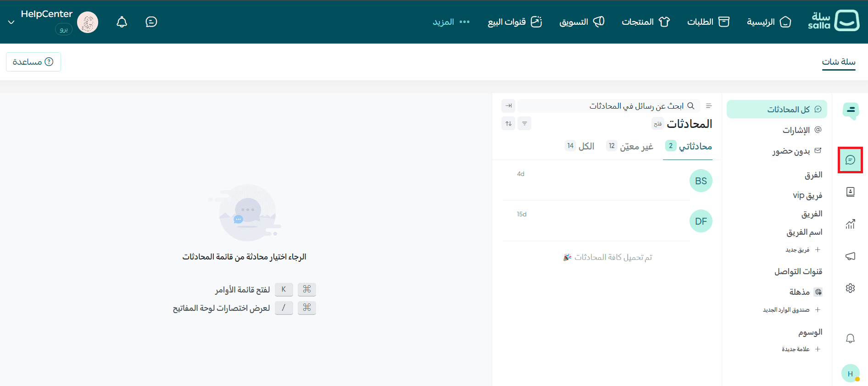Click the Salla logo in header

(834, 21)
